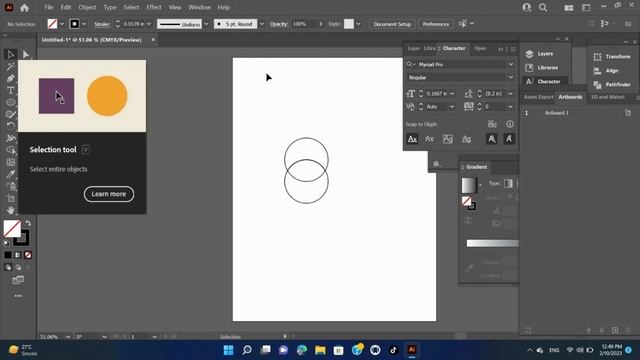Switch to Color fill mode below swatches
Image resolution: width=640 pixels, height=360 pixels.
(8, 255)
